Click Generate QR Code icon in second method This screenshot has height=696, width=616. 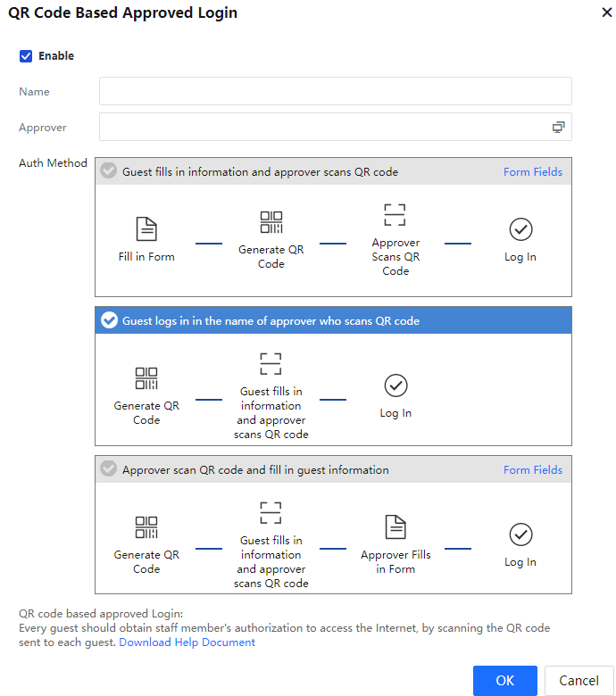pos(146,378)
